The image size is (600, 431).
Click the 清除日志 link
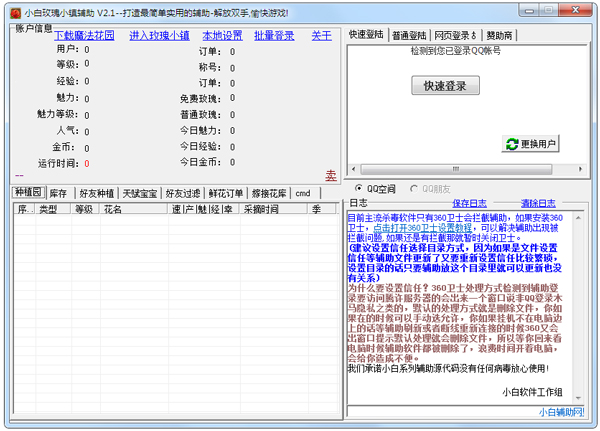tap(538, 203)
